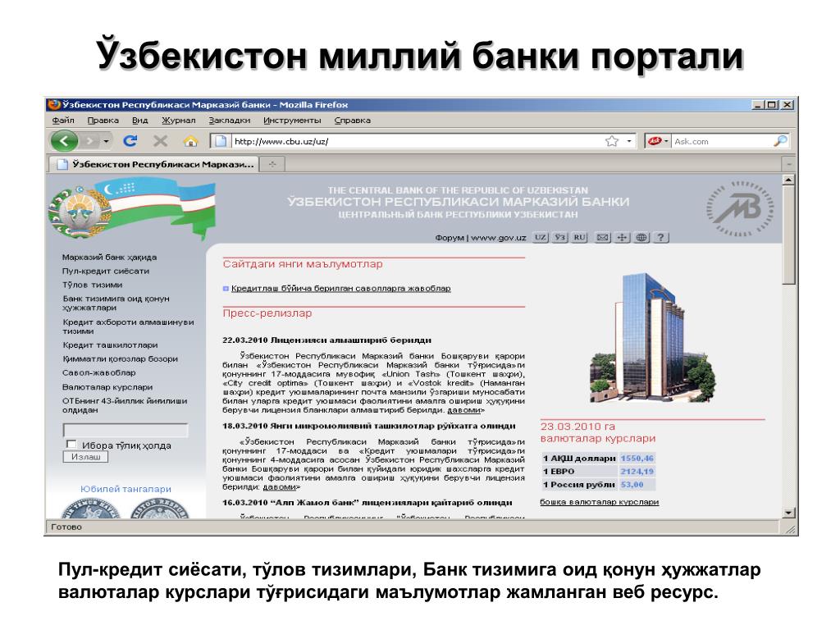
Task: Enable Ибора тўлиқ ҳолда checkbox
Action: coord(71,444)
